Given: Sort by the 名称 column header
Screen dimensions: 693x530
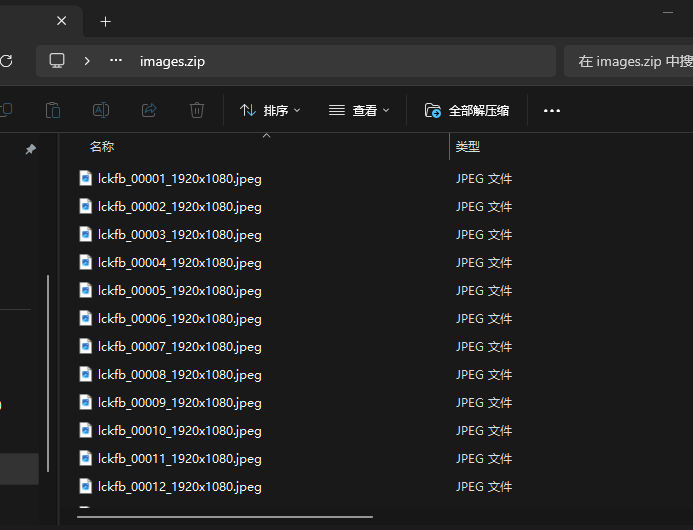Looking at the screenshot, I should pyautogui.click(x=102, y=147).
